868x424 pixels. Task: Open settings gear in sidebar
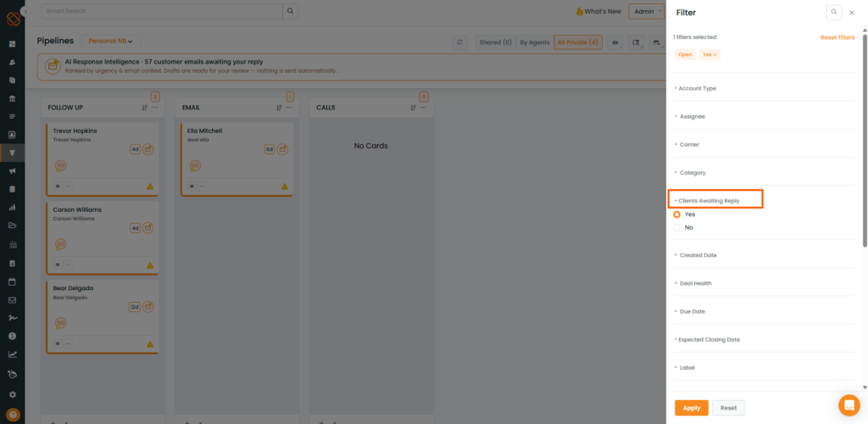tap(12, 394)
